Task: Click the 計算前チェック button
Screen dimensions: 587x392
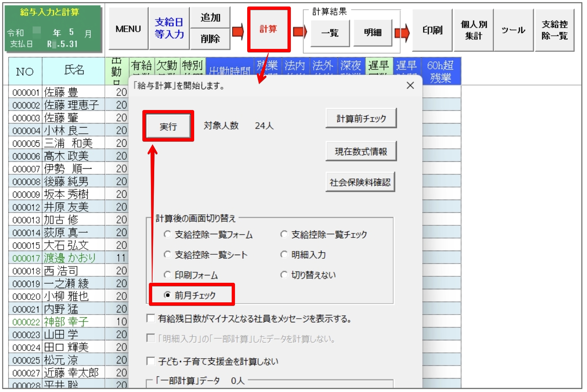Action: coord(361,119)
